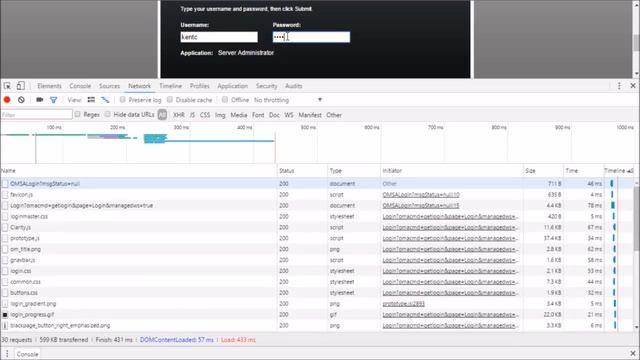Close the console drawer
Screen dimensions: 640x360
click(x=633, y=353)
